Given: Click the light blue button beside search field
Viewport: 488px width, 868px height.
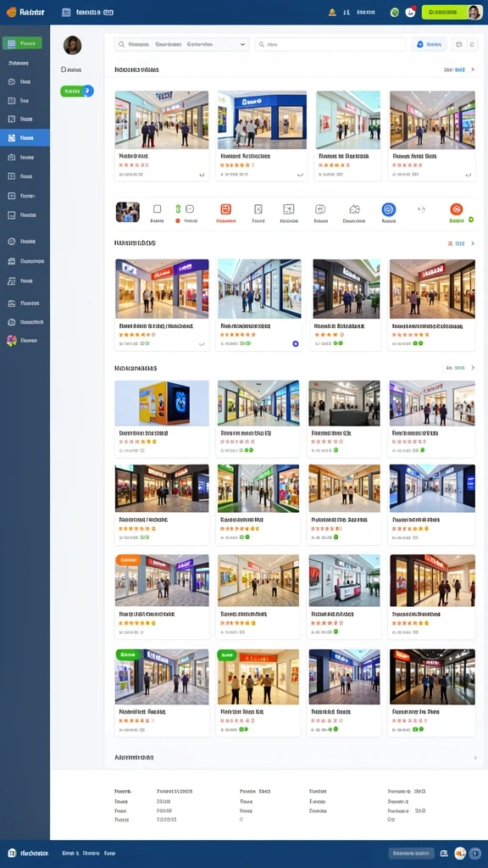Looking at the screenshot, I should coord(429,44).
